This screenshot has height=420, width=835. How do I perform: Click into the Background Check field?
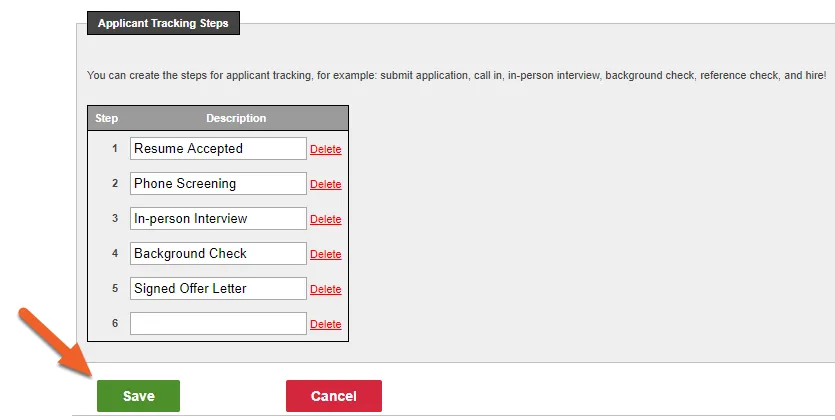pyautogui.click(x=218, y=253)
